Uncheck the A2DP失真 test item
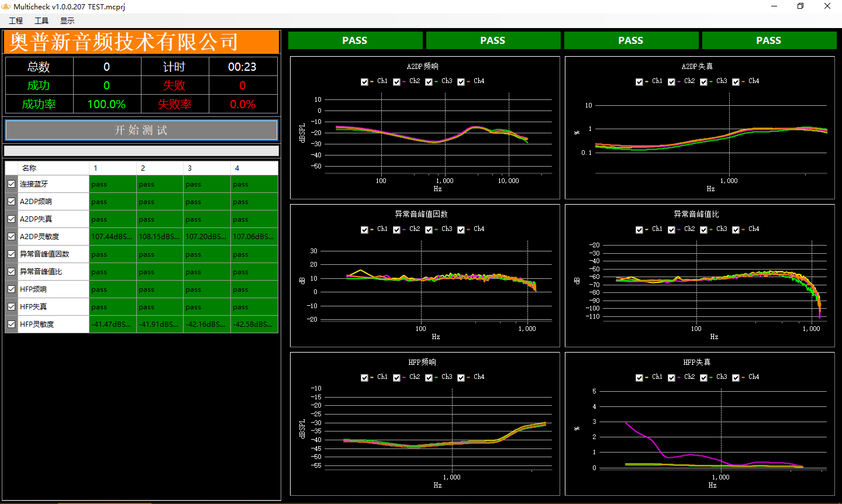 [x=12, y=219]
